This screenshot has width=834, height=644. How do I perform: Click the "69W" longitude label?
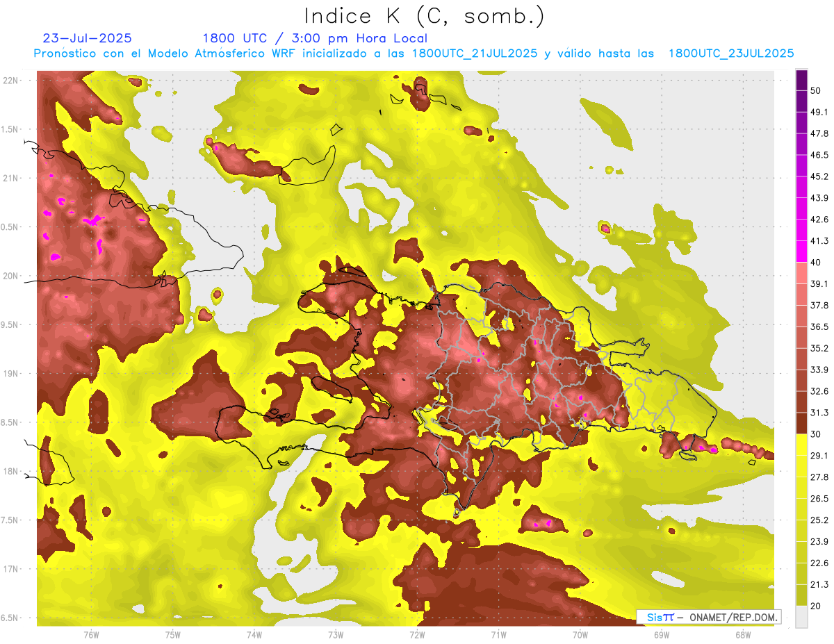click(662, 635)
